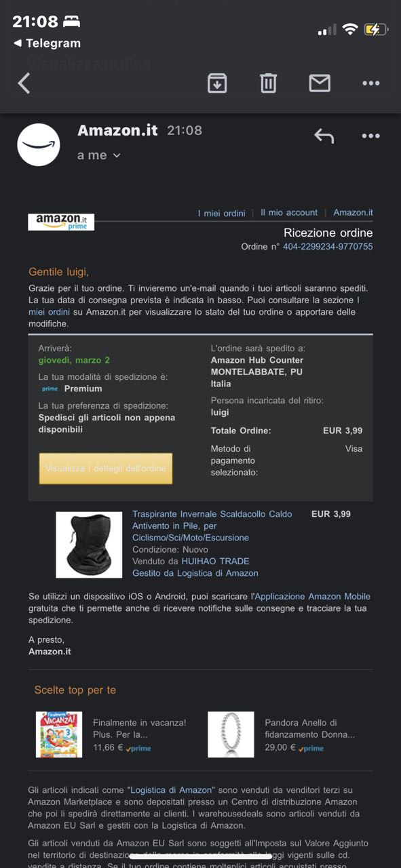Archive this email with the archive icon
Viewport: 401px width, 868px height.
coord(217,83)
